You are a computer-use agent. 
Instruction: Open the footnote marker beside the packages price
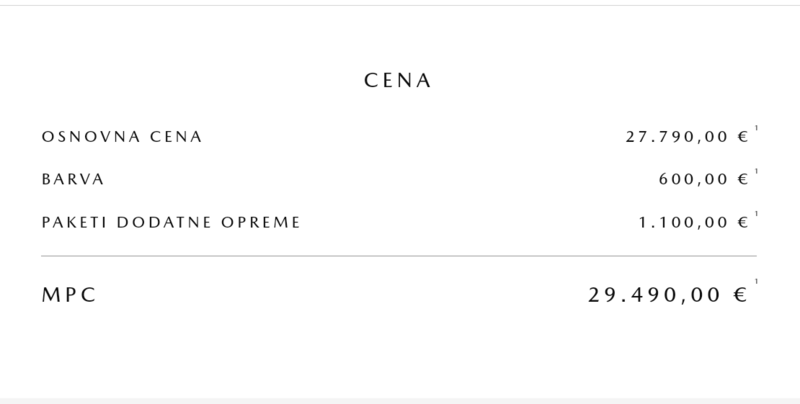(757, 214)
